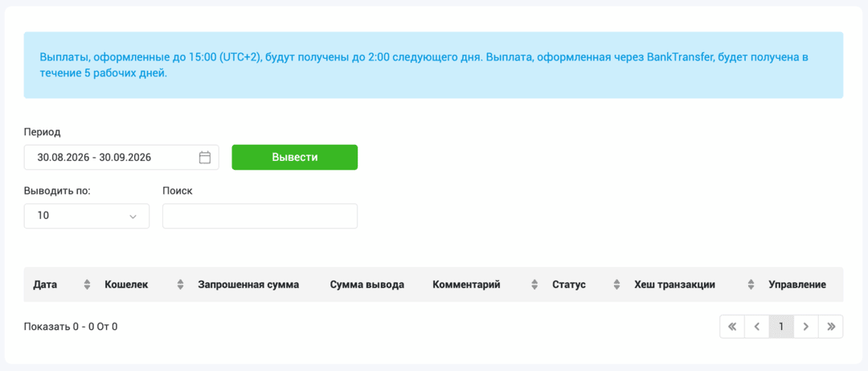The image size is (868, 371).
Task: Click the Сумма вывода column header
Action: pos(367,285)
